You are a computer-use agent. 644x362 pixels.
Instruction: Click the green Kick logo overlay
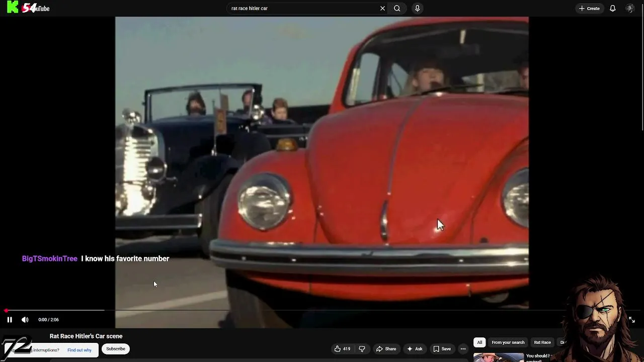13,7
